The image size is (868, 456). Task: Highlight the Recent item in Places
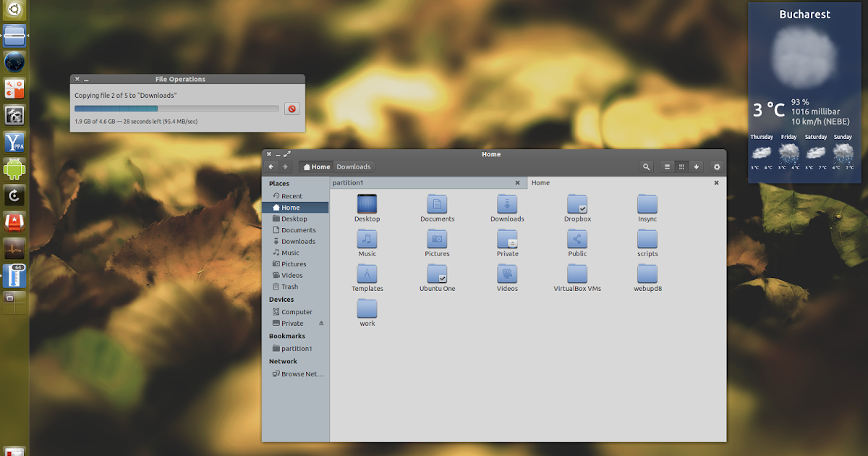coord(287,195)
